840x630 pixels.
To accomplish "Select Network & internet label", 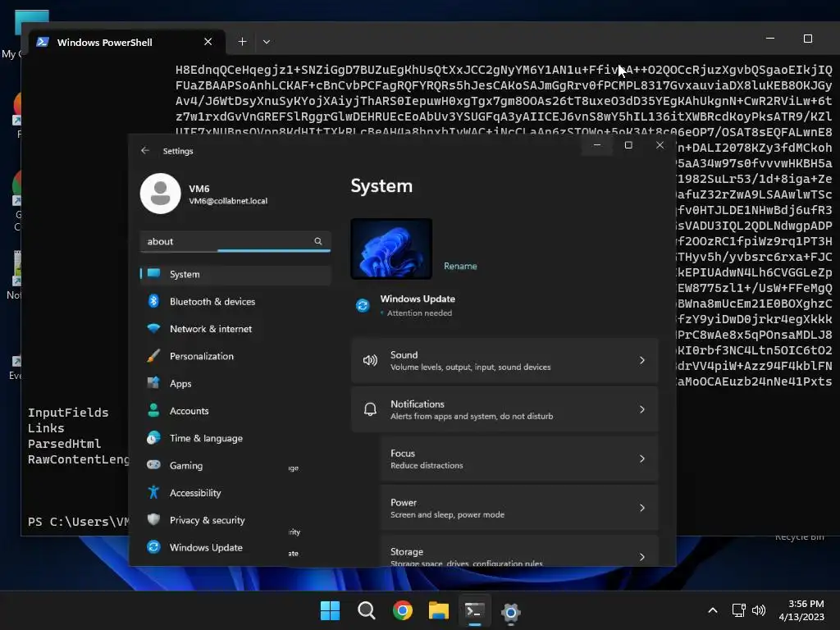I will (211, 329).
